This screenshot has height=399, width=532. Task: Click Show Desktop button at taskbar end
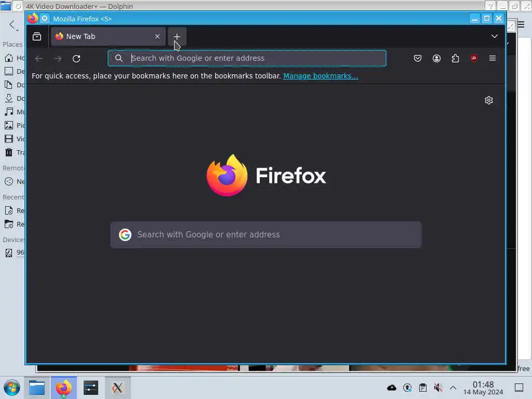point(519,388)
